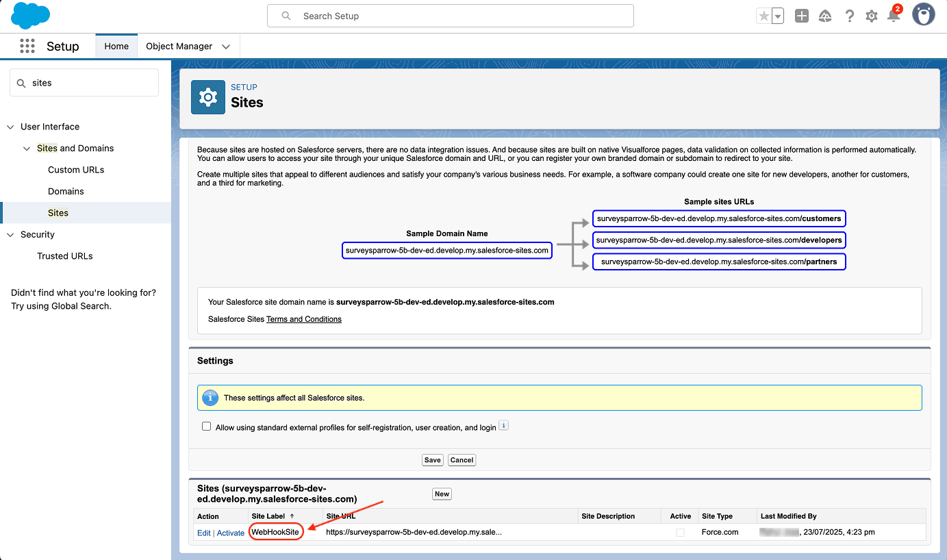Open the Help question mark icon

coord(849,16)
